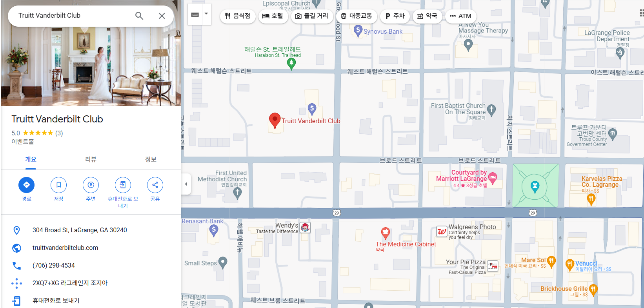Click address 304 Broad St, LaGrange
The width and height of the screenshot is (644, 308).
80,230
